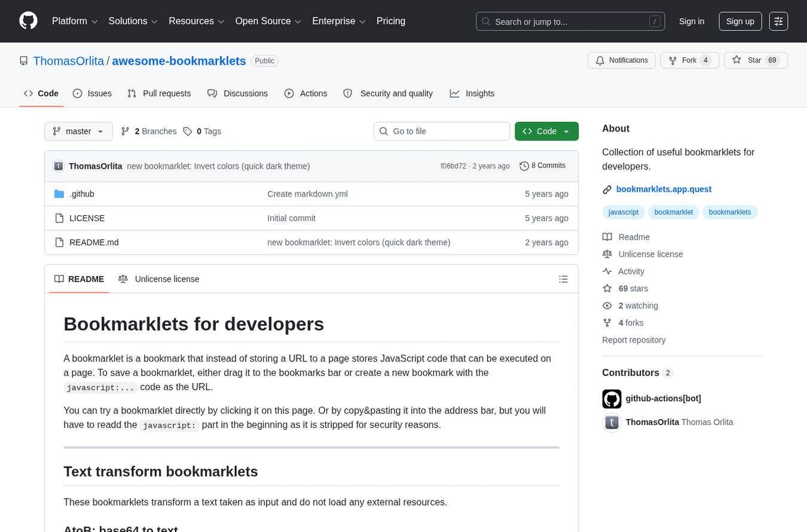Click the javascript topic tag
The height and width of the screenshot is (532, 807).
(x=623, y=212)
